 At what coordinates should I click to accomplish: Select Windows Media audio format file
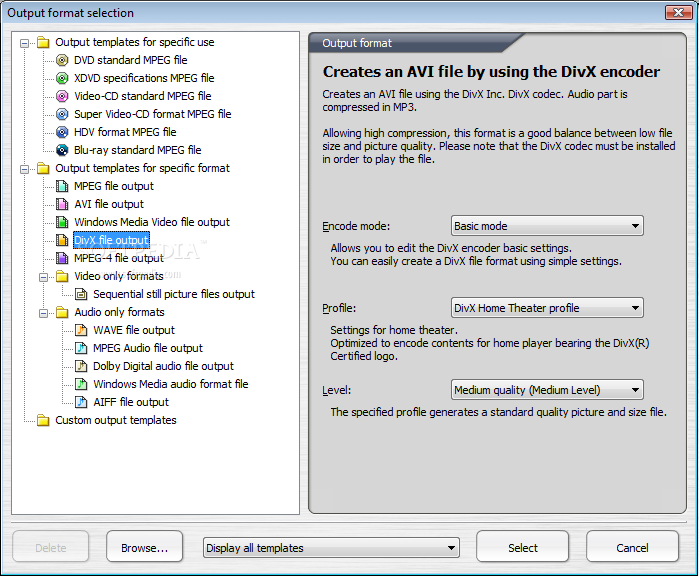pos(170,384)
